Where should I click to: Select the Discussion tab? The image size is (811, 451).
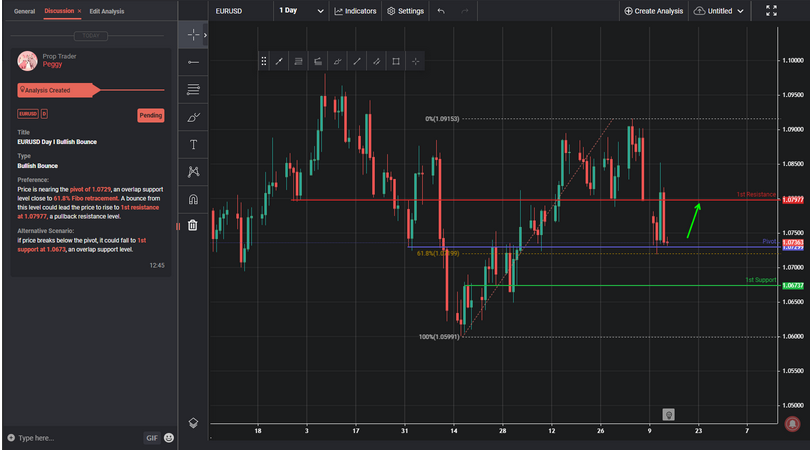59,11
